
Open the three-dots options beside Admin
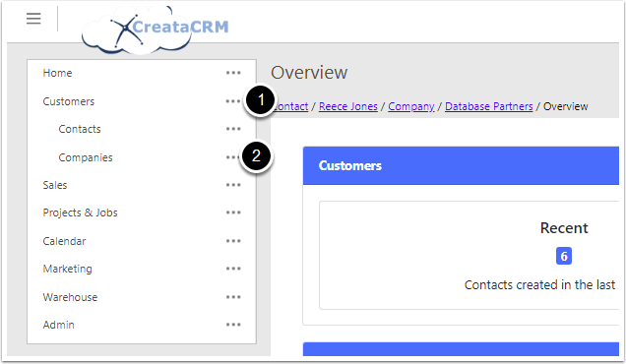pos(233,325)
